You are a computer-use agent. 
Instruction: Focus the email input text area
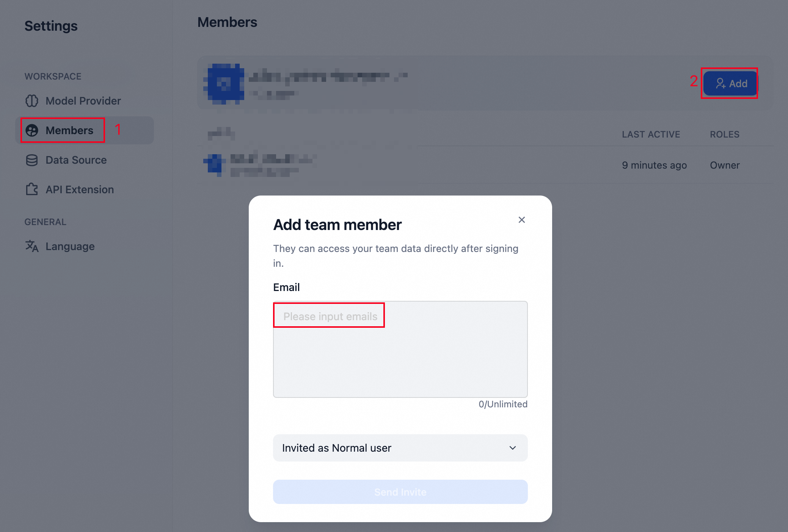400,349
